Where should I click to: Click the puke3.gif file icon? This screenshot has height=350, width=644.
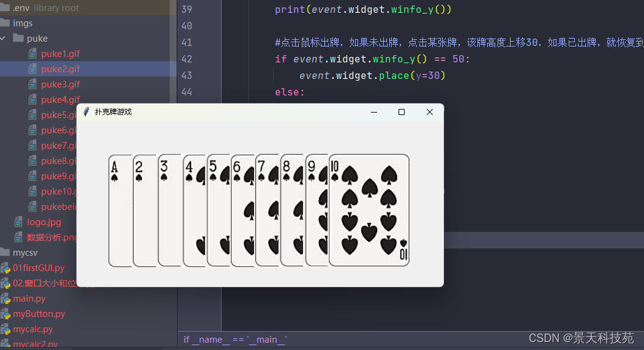pos(32,84)
